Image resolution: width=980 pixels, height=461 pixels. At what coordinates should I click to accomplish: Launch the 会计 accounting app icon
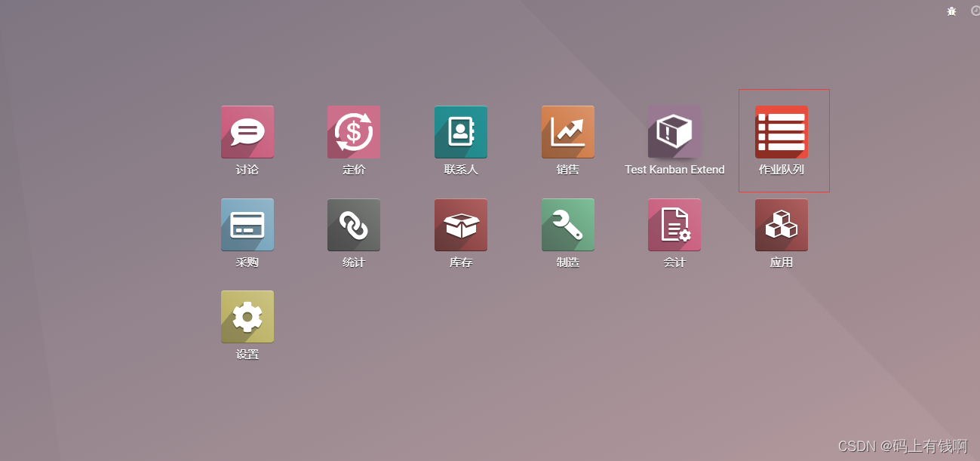click(674, 225)
